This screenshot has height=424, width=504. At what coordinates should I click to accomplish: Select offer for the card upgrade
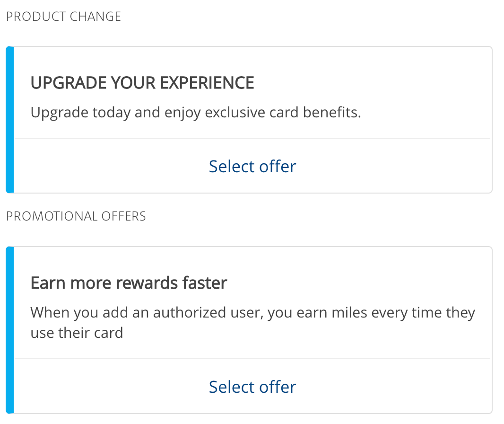tap(252, 167)
